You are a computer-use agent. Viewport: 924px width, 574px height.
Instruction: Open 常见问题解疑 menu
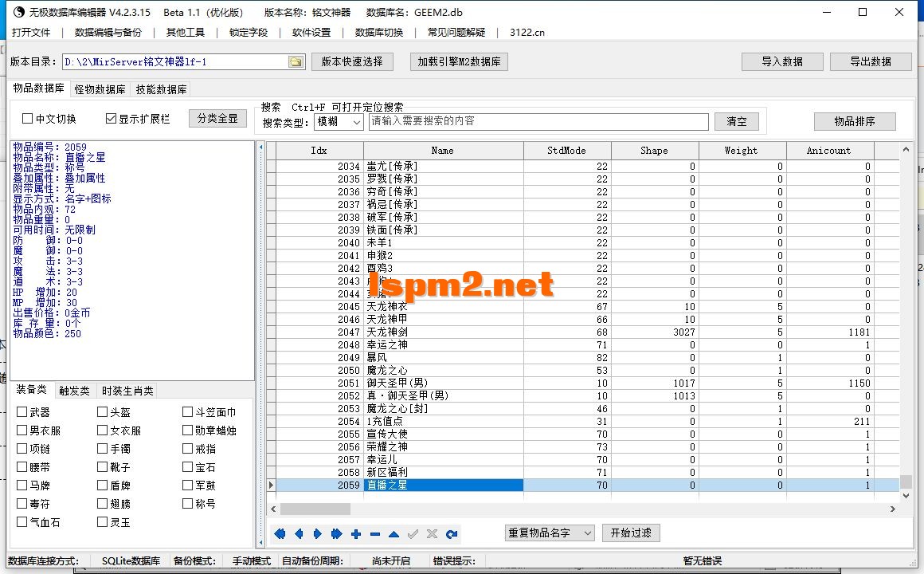456,33
